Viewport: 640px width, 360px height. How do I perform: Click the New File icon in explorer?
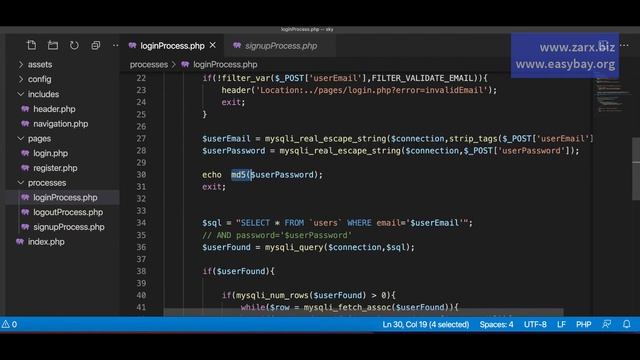(x=31, y=45)
